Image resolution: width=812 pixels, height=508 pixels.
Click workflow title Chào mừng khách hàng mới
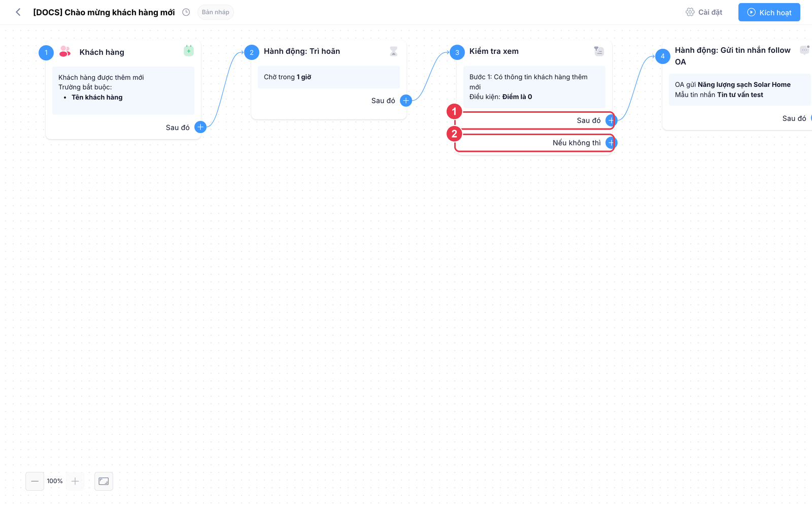(104, 12)
